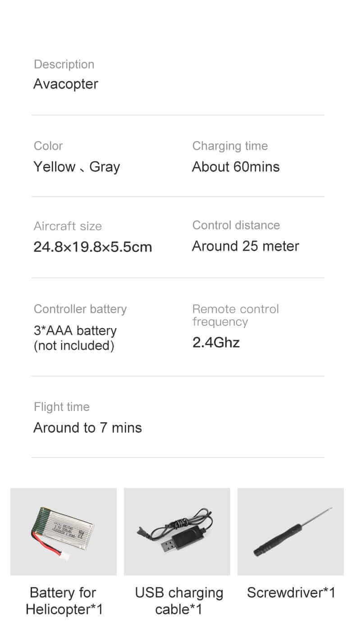Click the aircraft size "24.8×19.8×5.5cm" text
The image size is (356, 644).
tap(93, 247)
